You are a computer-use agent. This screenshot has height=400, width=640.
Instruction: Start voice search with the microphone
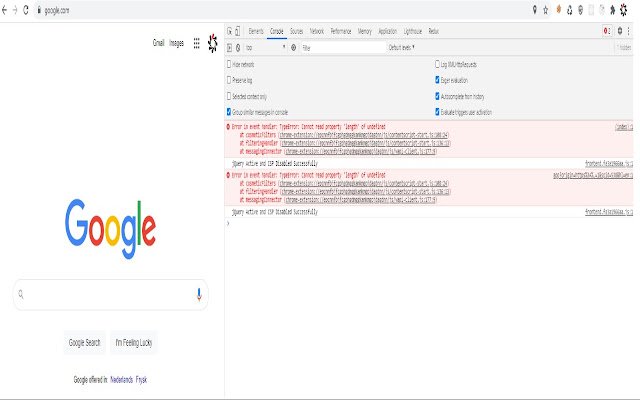[x=199, y=294]
